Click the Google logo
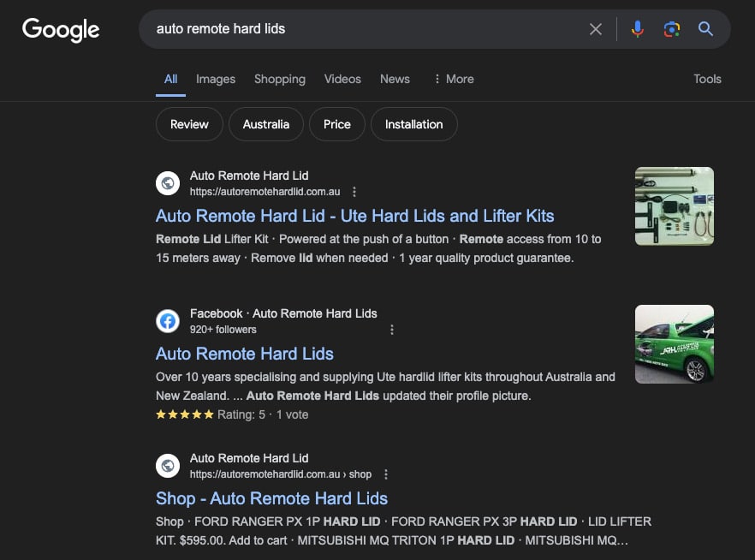 [61, 30]
